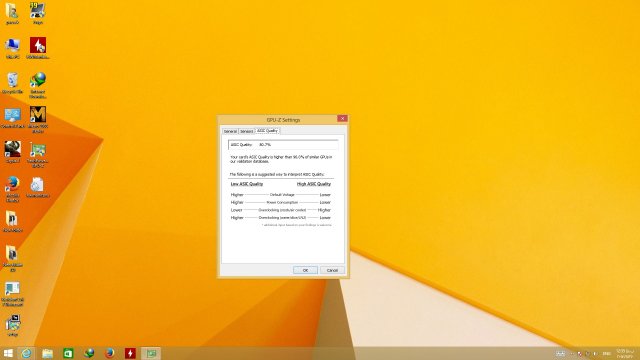640x360 pixels.
Task: Select the Control Panel desktop icon
Action: click(x=12, y=118)
